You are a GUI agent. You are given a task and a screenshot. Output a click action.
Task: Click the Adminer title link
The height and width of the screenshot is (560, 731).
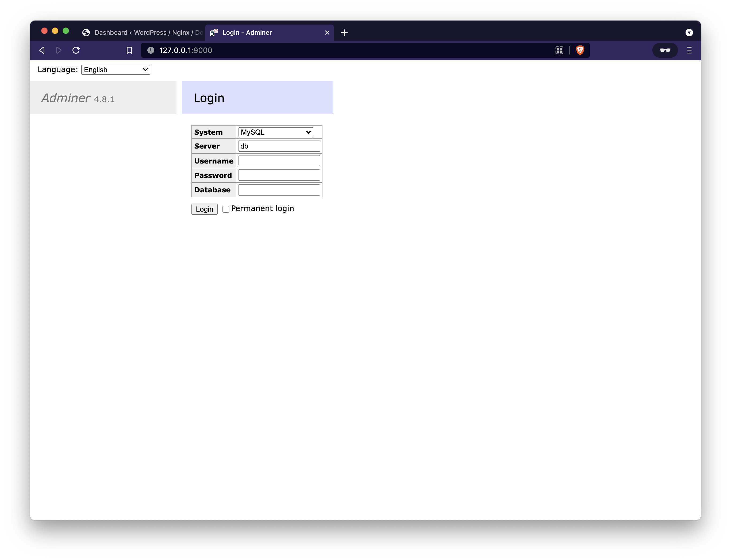tap(66, 98)
